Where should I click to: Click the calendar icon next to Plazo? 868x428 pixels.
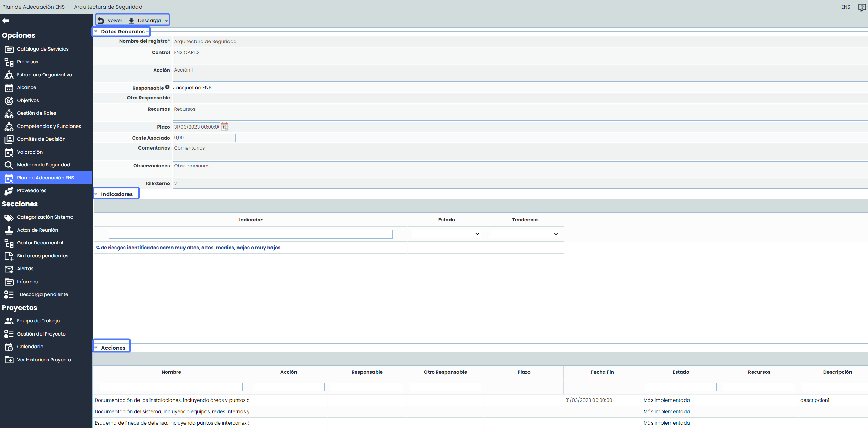tap(224, 127)
